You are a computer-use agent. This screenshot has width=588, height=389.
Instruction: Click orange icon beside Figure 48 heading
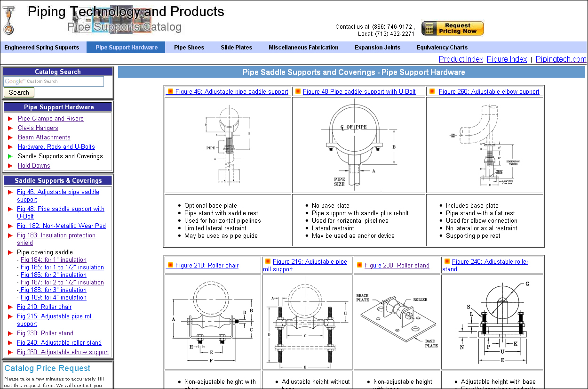coord(298,91)
